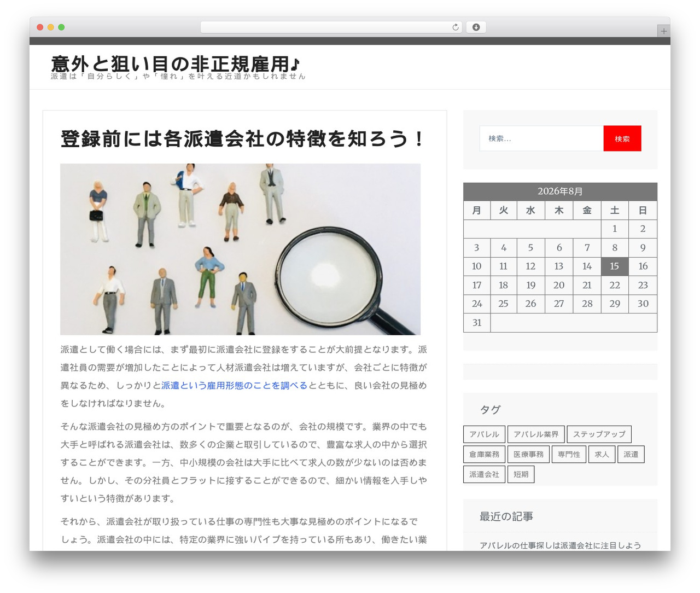The image size is (700, 593).
Task: Follow the 派遣という雇用形態のことを調べる link
Action: point(235,386)
